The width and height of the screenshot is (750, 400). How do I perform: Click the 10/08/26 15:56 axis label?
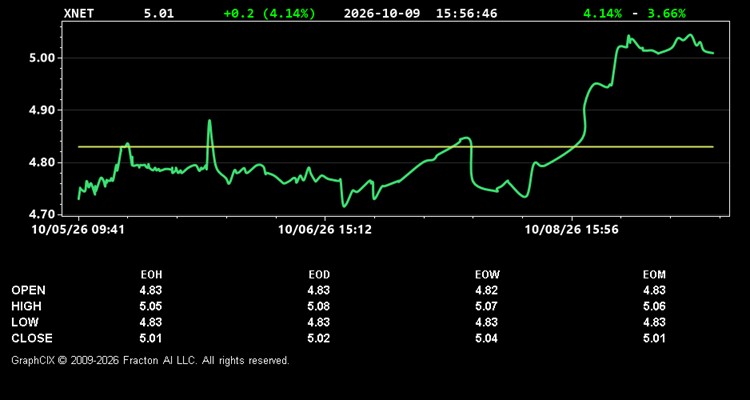pyautogui.click(x=571, y=230)
